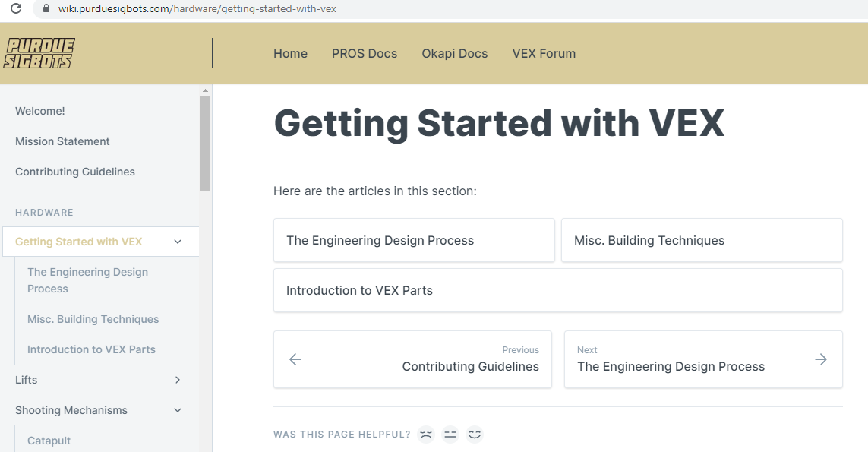
Task: Select Mission Statement in the sidebar
Action: (x=62, y=141)
